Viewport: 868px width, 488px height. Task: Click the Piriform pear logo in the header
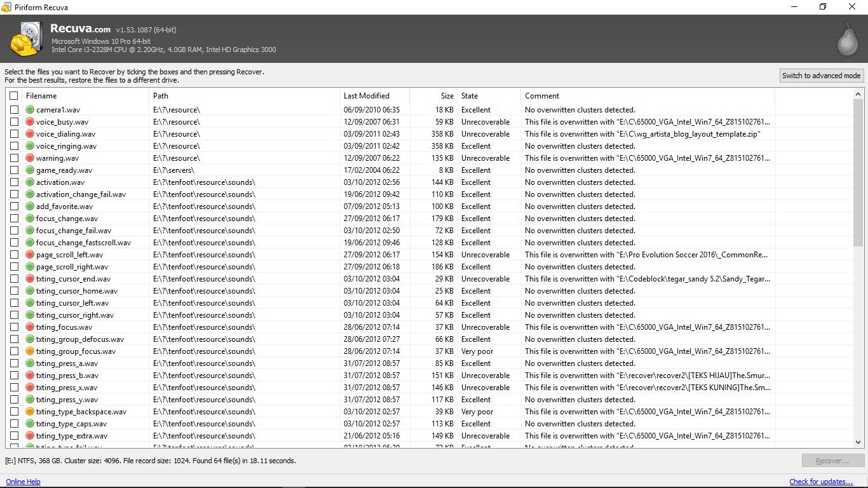pos(847,39)
